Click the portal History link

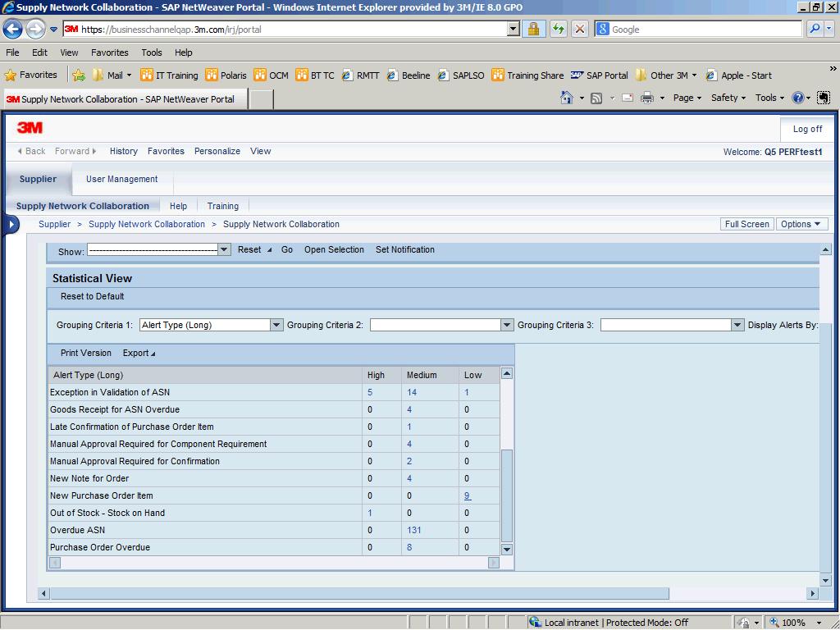(x=124, y=152)
